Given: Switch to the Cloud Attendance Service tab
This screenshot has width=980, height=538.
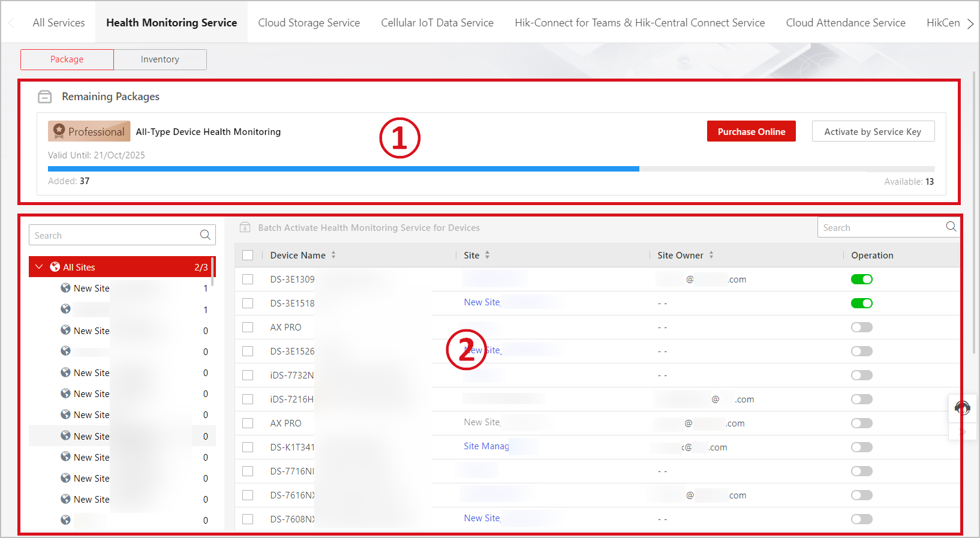Looking at the screenshot, I should (846, 23).
